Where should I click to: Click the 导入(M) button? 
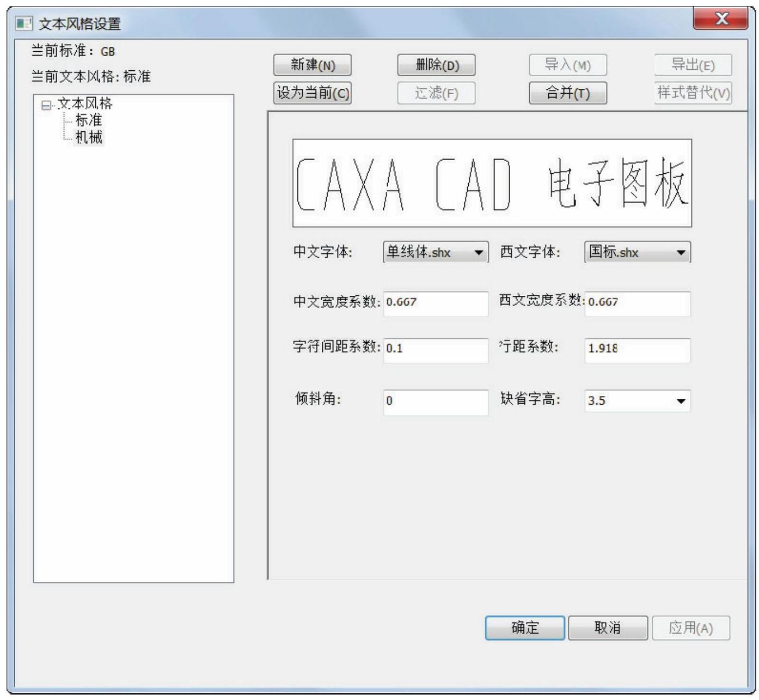pos(568,65)
